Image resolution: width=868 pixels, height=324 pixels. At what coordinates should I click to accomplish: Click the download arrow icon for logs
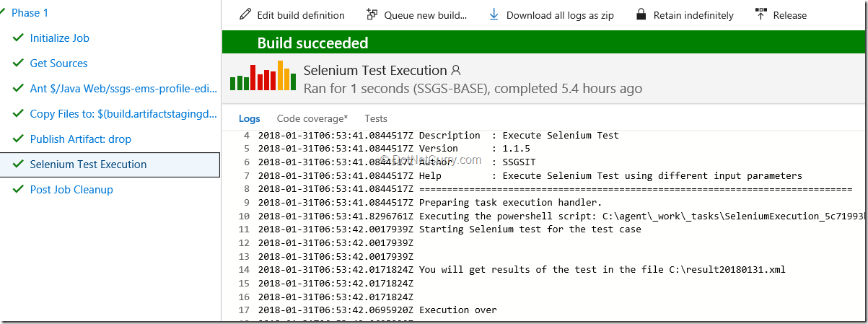[494, 14]
